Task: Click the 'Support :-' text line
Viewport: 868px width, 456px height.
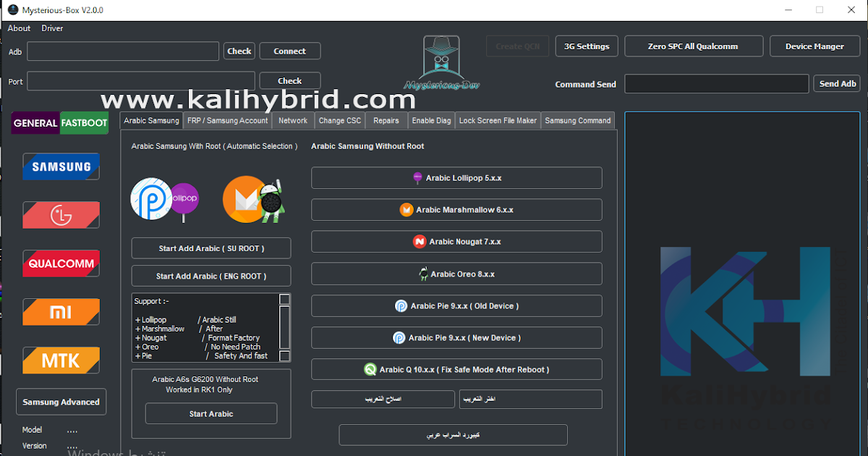Action: coord(152,301)
